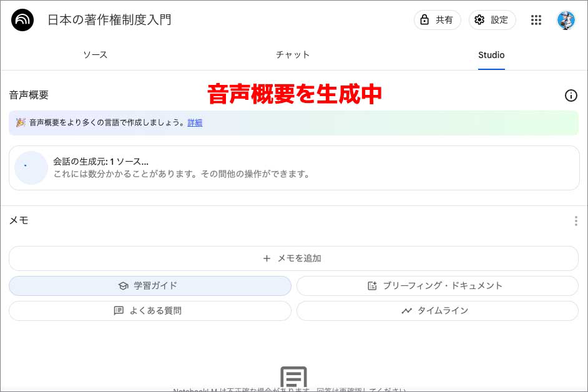Generate よくある質問 FAQ
The width and height of the screenshot is (588, 392).
pyautogui.click(x=150, y=311)
